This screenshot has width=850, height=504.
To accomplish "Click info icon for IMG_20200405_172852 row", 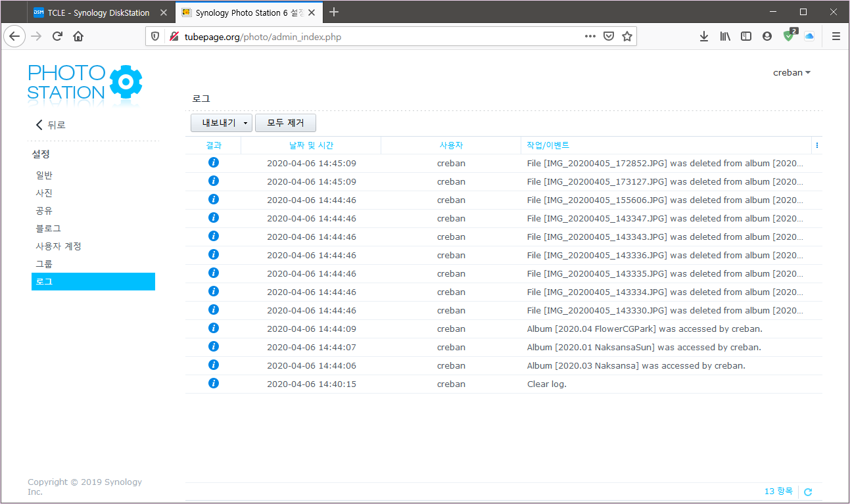I will click(214, 163).
